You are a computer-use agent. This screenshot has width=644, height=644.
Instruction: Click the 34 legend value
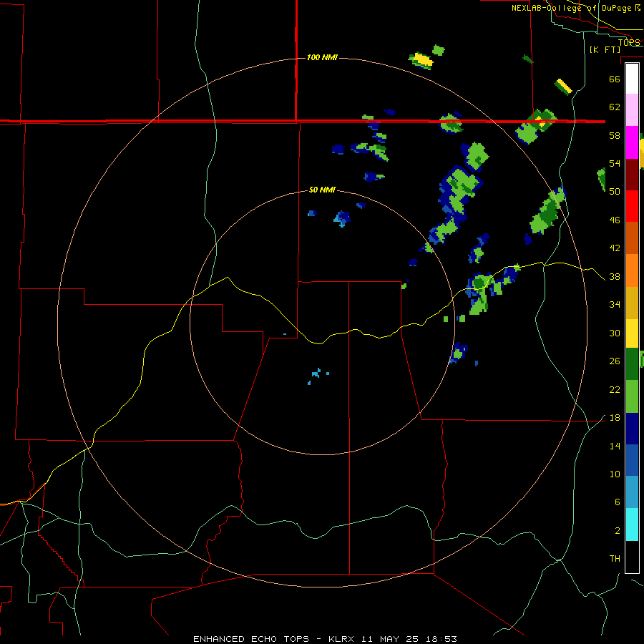(615, 305)
